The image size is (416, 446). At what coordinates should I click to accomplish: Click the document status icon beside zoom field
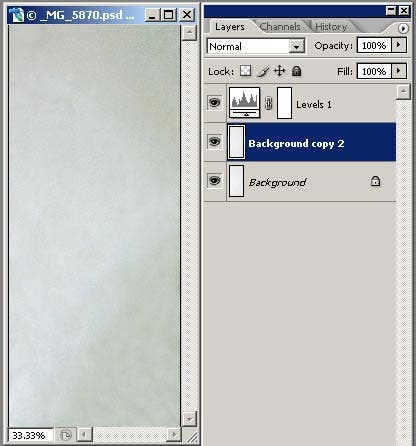click(x=66, y=435)
